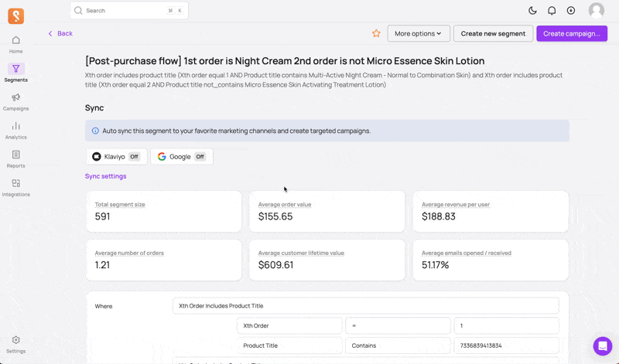Open the user profile avatar

click(596, 11)
